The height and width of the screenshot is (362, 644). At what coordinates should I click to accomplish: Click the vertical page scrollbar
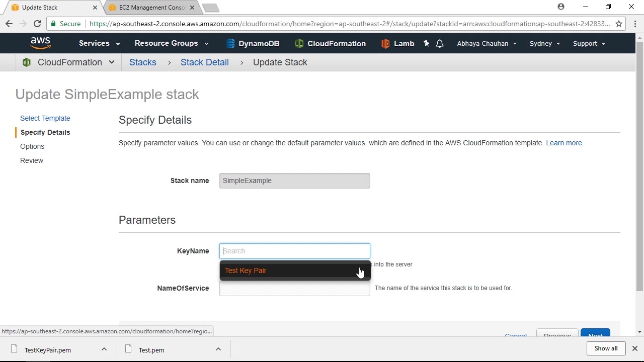tap(639, 166)
